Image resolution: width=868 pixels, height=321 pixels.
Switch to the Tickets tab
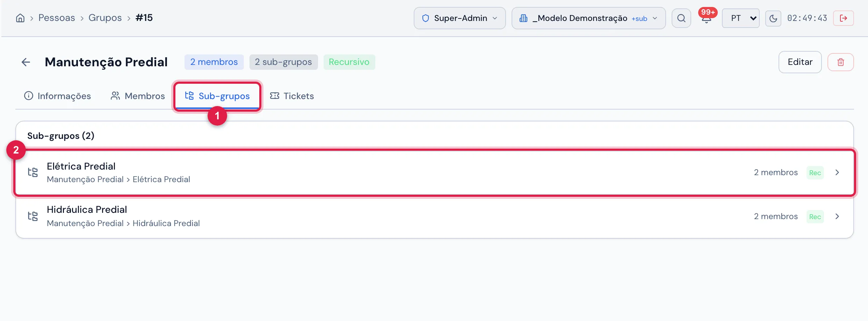292,96
